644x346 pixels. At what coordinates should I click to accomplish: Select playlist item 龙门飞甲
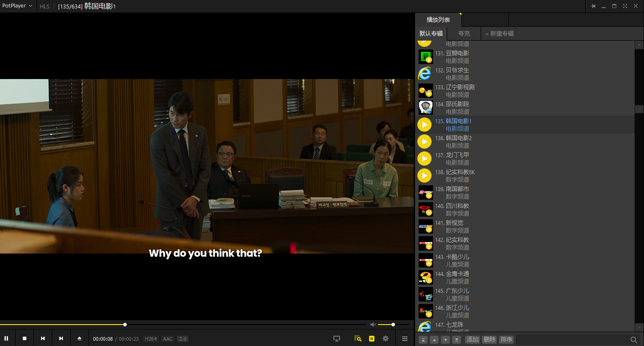click(526, 158)
